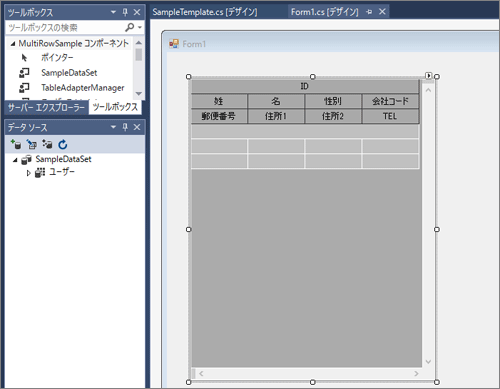Expand the ユーザー table node
The image size is (500, 389).
point(28,173)
